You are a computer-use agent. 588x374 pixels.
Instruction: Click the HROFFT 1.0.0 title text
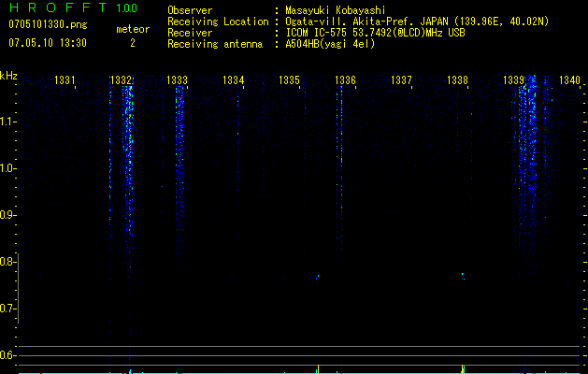[x=73, y=7]
